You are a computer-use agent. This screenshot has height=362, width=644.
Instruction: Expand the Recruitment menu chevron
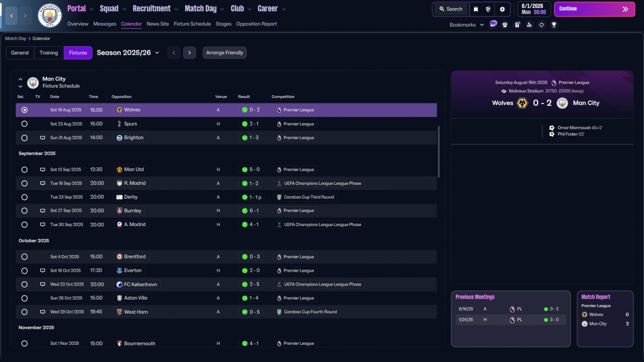[x=176, y=9]
